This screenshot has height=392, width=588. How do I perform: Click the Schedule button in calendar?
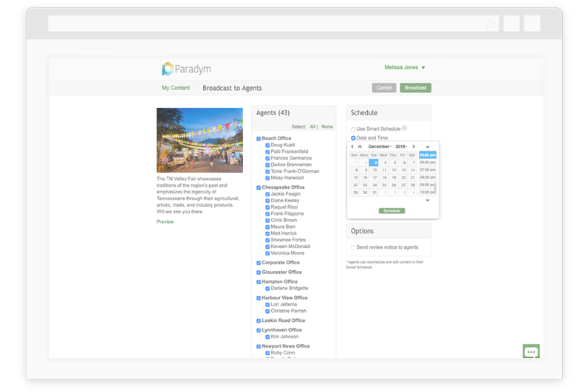(x=392, y=211)
